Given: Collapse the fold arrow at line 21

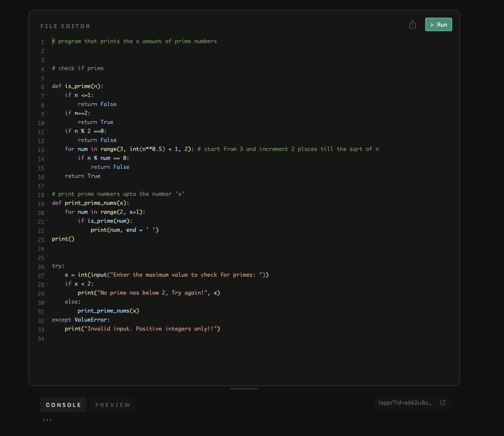Looking at the screenshot, I should click(x=47, y=221).
